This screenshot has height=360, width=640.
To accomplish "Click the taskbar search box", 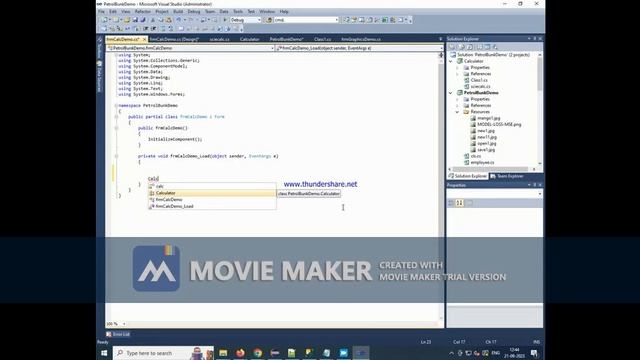I will 163,353.
